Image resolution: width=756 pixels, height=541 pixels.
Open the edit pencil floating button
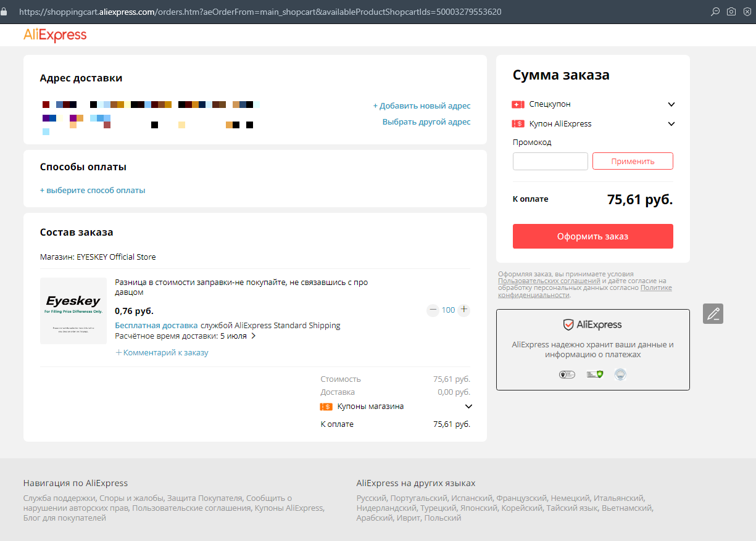(713, 313)
